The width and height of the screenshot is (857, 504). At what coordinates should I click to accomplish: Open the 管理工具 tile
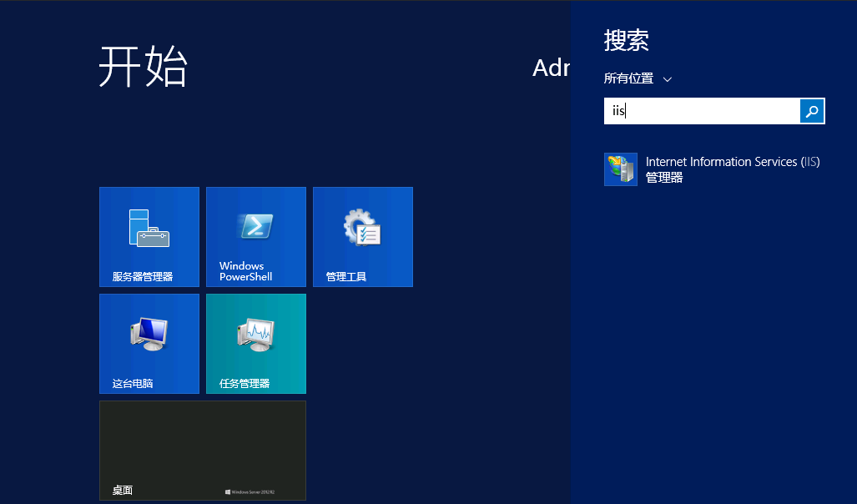[363, 237]
